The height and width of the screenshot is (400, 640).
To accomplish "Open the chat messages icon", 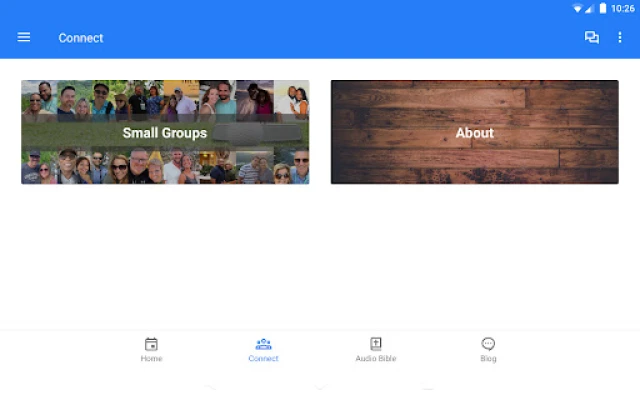I will [x=591, y=37].
